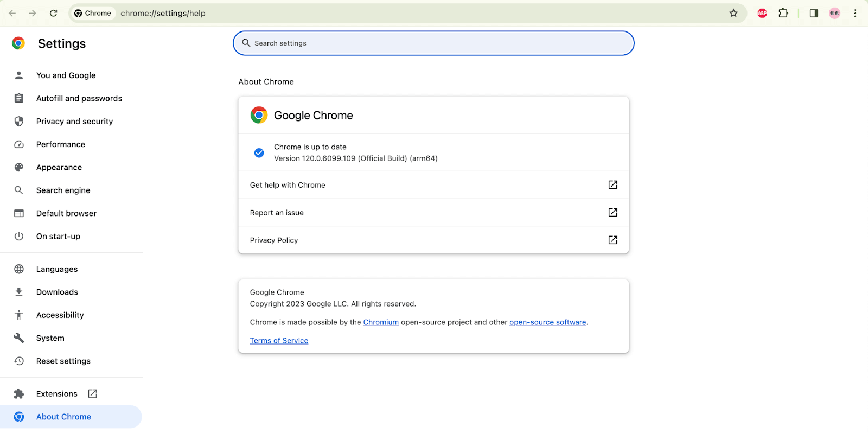
Task: Click the Chrome site info chip in the address bar
Action: (93, 13)
